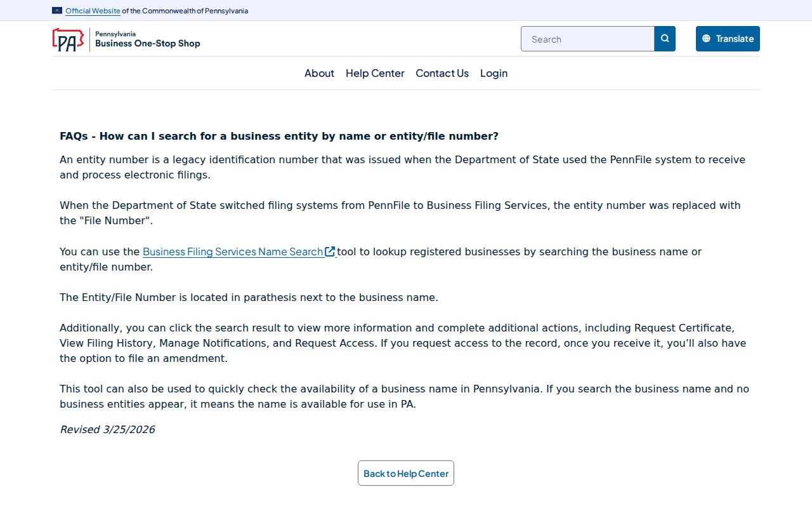Click the Pennsylvania PA keystone logo
Image resolution: width=812 pixels, height=508 pixels.
click(68, 39)
